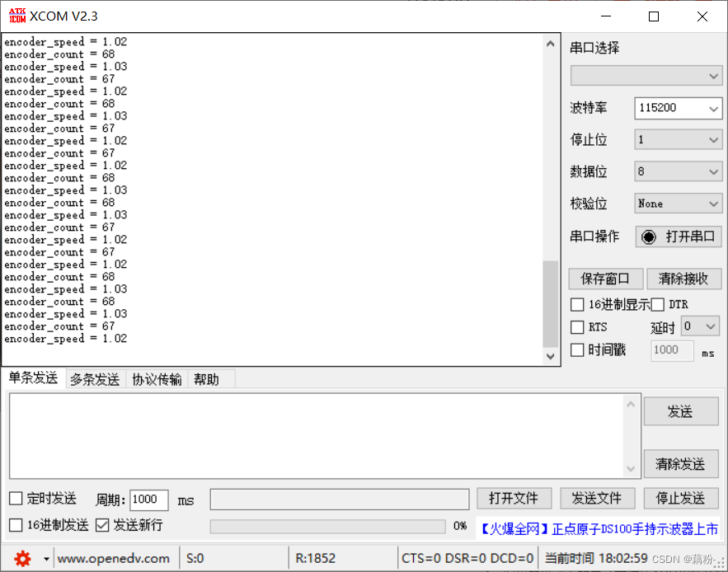
Task: Click the 发送 send button
Action: 681,411
